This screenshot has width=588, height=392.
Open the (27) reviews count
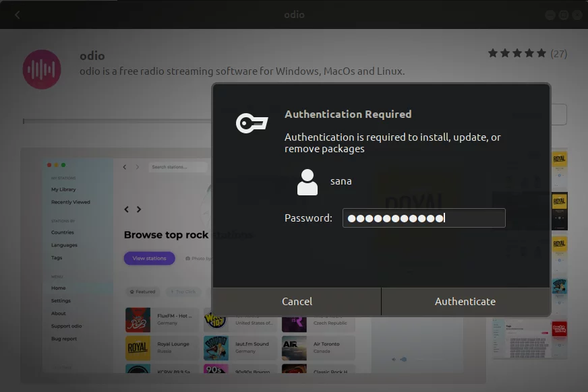[558, 54]
